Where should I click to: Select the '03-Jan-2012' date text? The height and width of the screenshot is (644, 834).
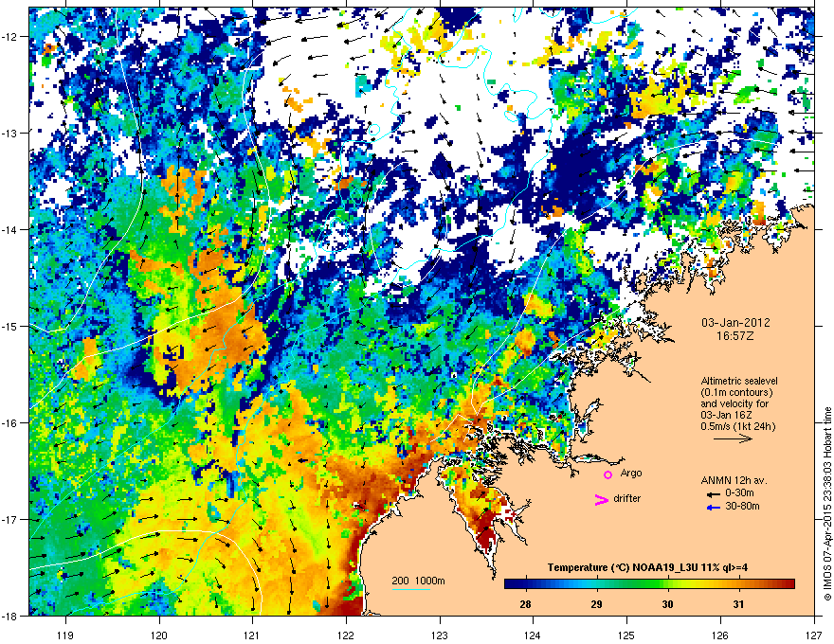pyautogui.click(x=735, y=323)
